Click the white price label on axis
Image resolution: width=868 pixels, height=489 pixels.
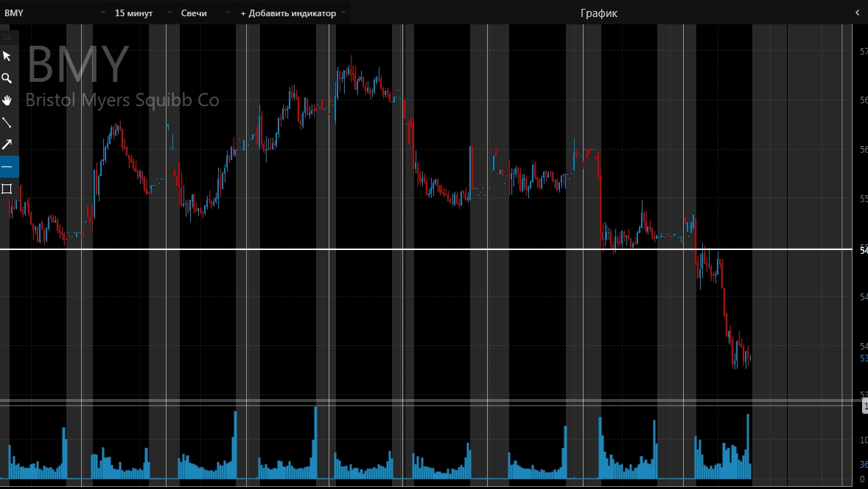tap(862, 250)
